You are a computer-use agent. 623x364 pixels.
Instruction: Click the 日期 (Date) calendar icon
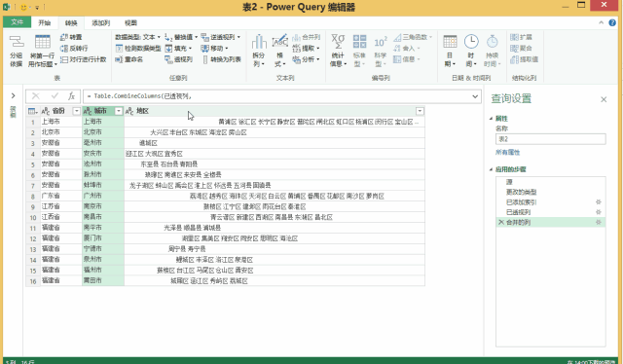450,42
